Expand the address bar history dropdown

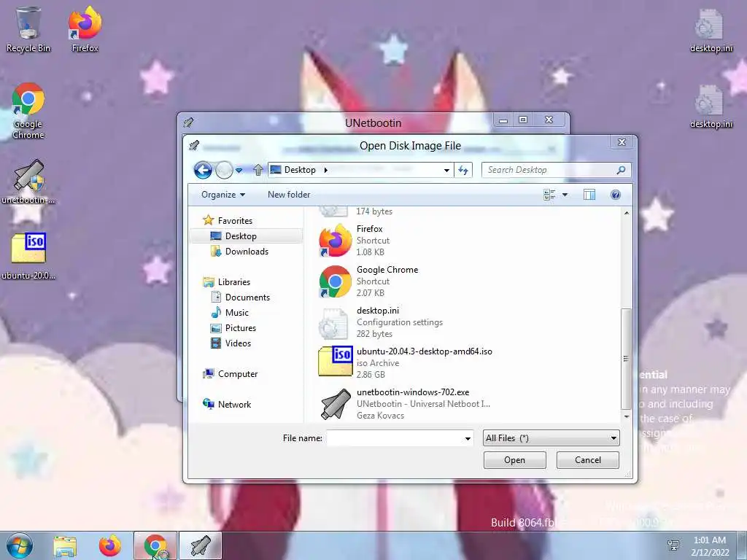pyautogui.click(x=446, y=170)
